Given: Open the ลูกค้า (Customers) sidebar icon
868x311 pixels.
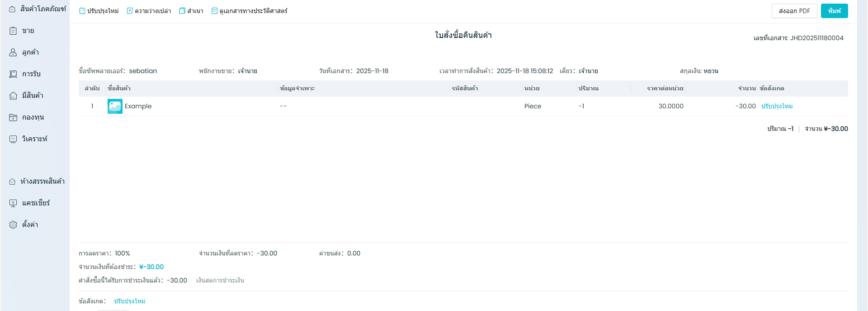Looking at the screenshot, I should 13,52.
